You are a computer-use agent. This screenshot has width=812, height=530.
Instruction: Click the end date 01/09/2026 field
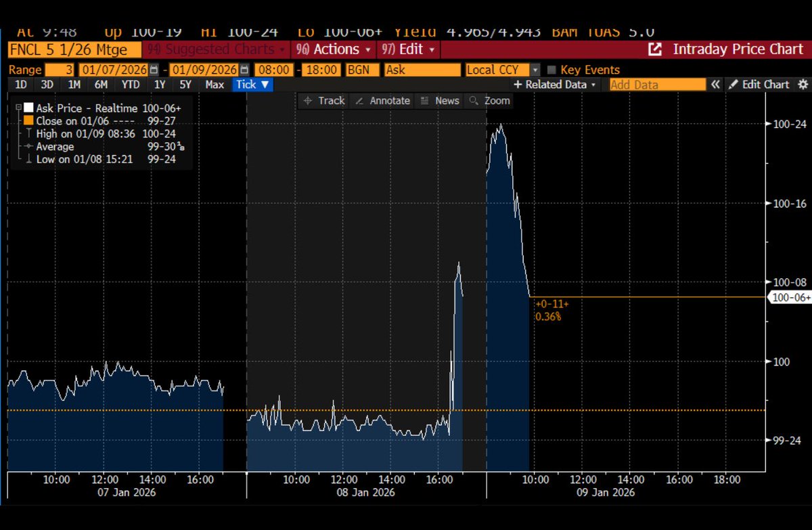pyautogui.click(x=205, y=70)
